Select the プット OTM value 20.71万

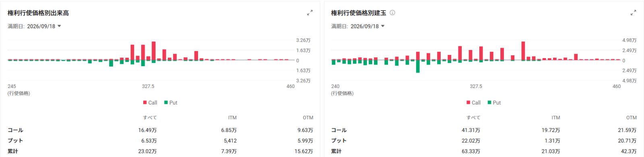(x=627, y=140)
